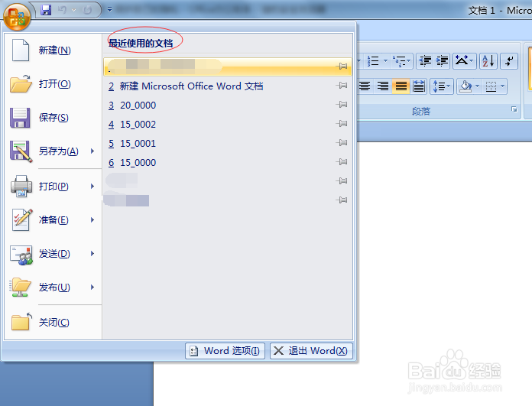Open Word 选项(I) button
The width and height of the screenshot is (532, 406).
coord(225,351)
